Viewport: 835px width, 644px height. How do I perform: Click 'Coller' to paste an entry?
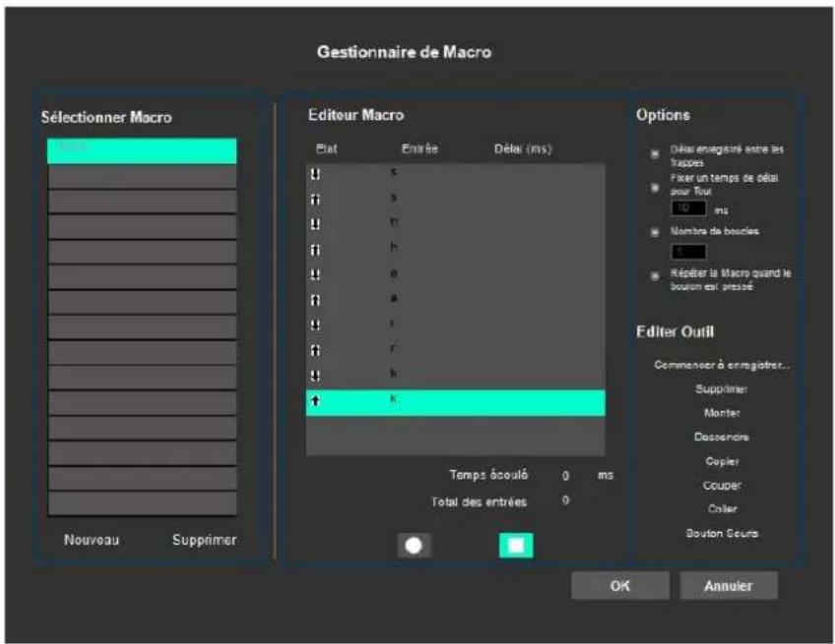coord(723,509)
